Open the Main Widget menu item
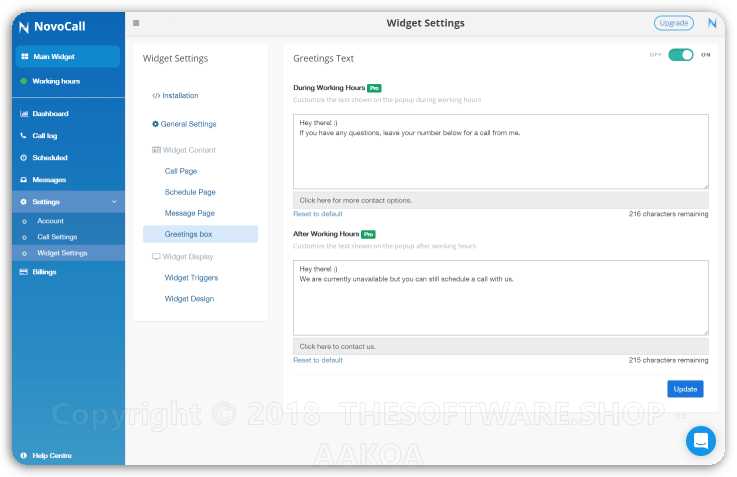Image resolution: width=737 pixels, height=477 pixels. coord(68,56)
